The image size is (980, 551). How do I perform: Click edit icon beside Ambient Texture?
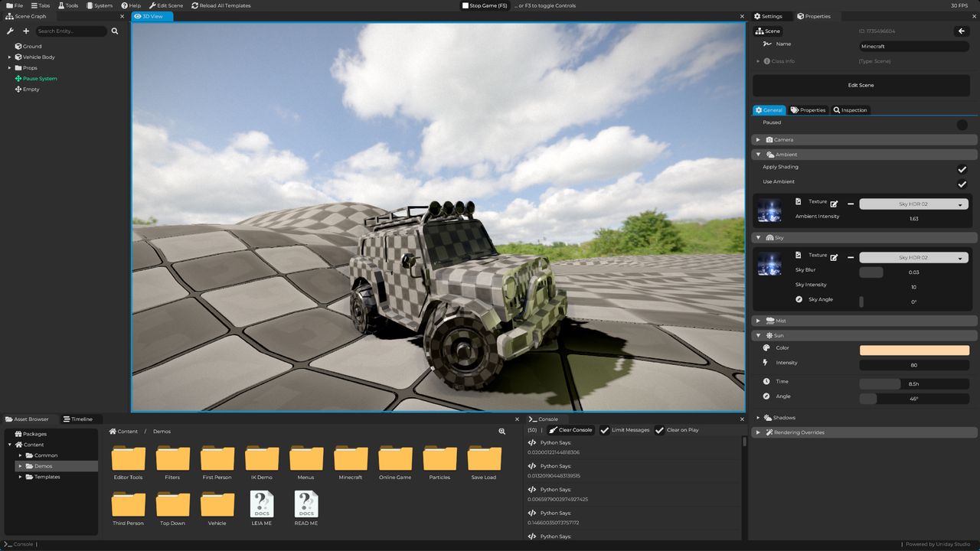click(834, 204)
